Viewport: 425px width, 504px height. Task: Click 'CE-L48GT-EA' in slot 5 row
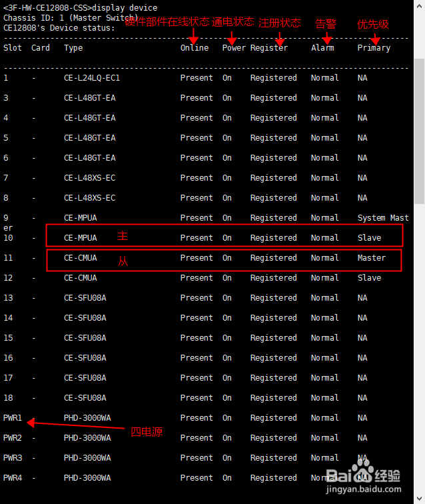pos(90,137)
